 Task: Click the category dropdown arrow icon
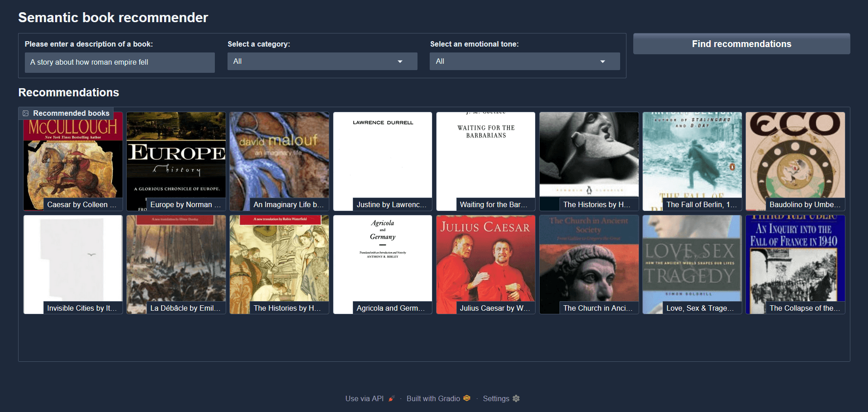(x=400, y=62)
